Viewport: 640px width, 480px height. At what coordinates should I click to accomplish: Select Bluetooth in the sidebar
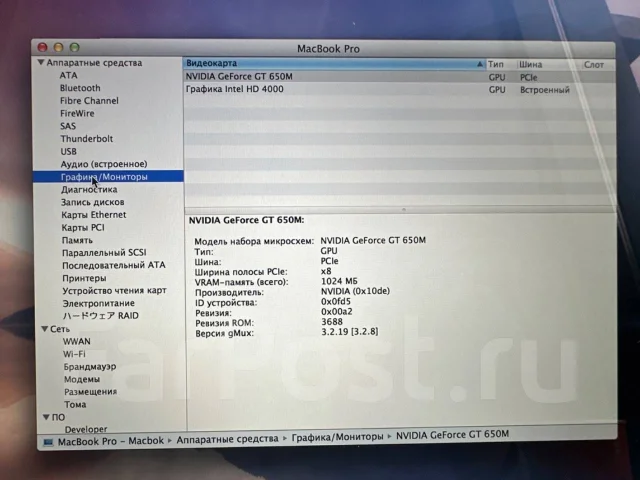coord(80,88)
